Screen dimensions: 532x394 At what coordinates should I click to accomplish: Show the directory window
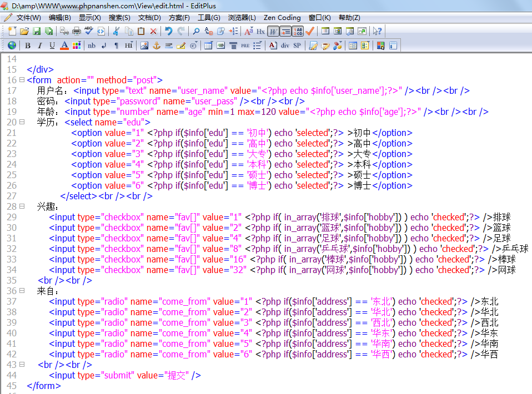pyautogui.click(x=338, y=31)
